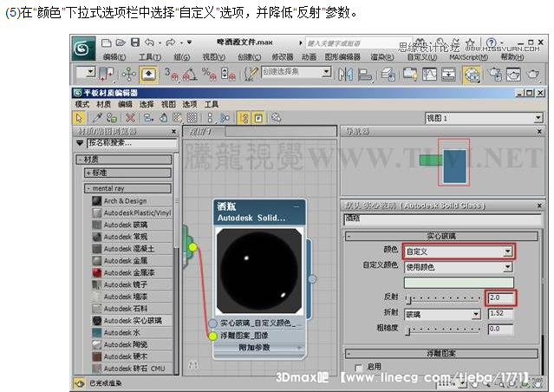Image resolution: width=554 pixels, height=392 pixels.
Task: Collapse the 实心玻璃 rollout
Action: click(x=441, y=236)
